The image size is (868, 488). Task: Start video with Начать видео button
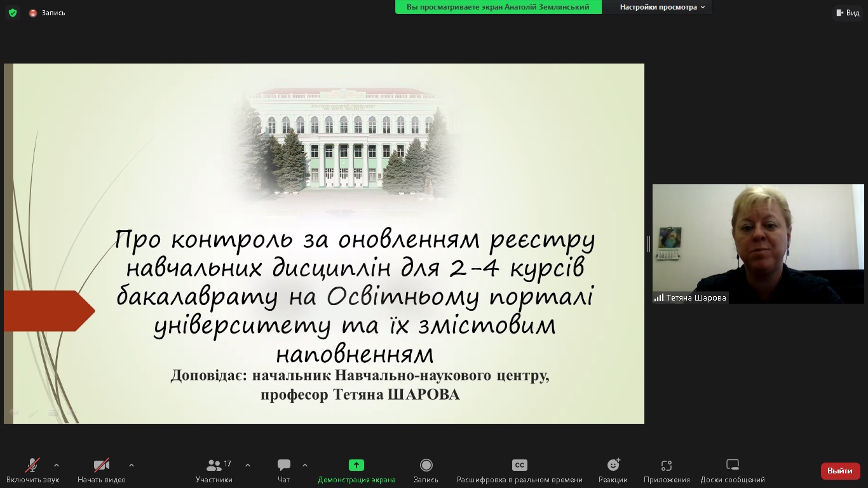pyautogui.click(x=102, y=471)
